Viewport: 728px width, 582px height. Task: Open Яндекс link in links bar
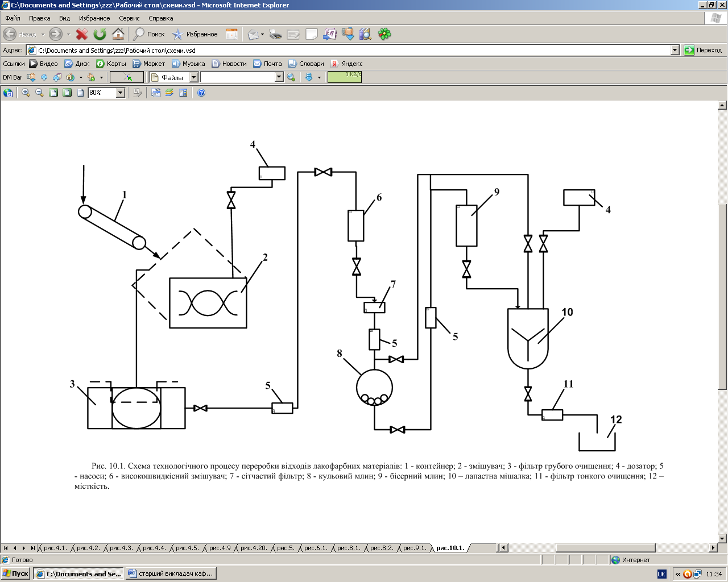pos(347,64)
